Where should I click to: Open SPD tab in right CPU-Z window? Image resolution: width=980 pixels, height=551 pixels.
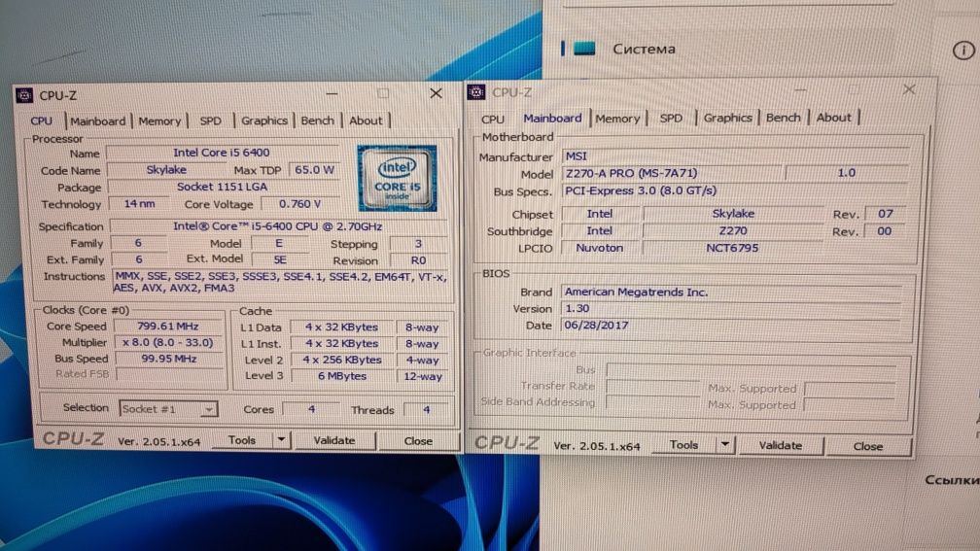[x=671, y=119]
